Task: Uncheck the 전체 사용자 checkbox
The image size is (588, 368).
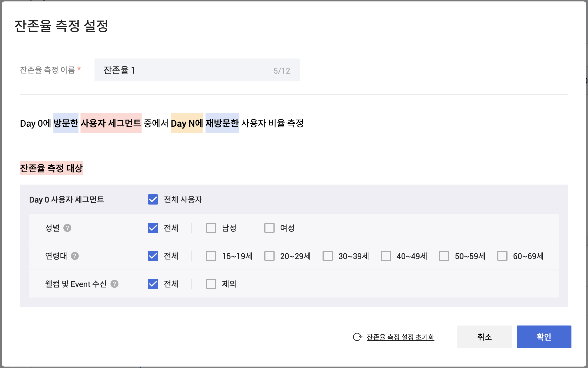Action: [153, 199]
